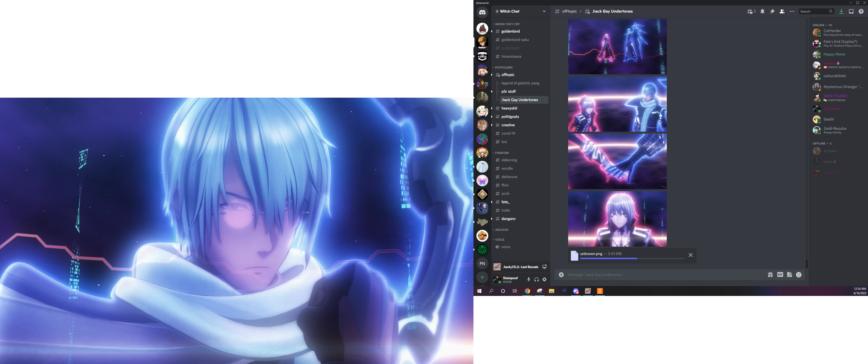The image size is (868, 364).
Task: Open notification settings bell icon
Action: tap(762, 11)
